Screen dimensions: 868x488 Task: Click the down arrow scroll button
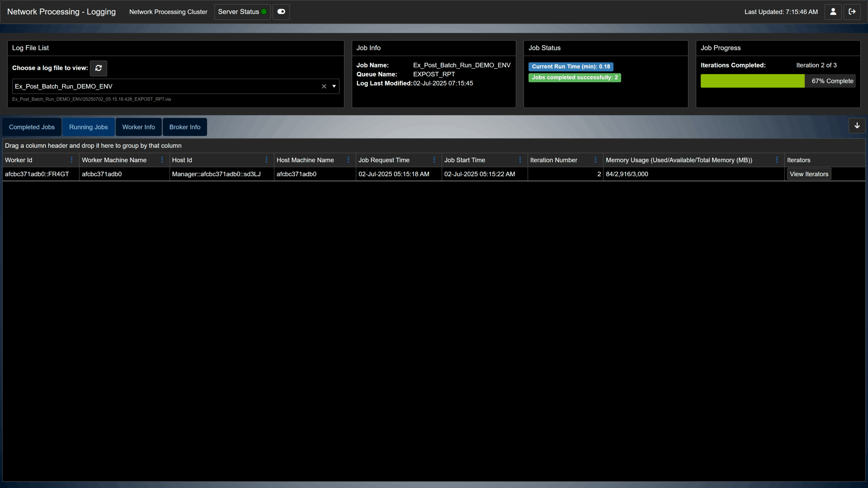pos(857,126)
